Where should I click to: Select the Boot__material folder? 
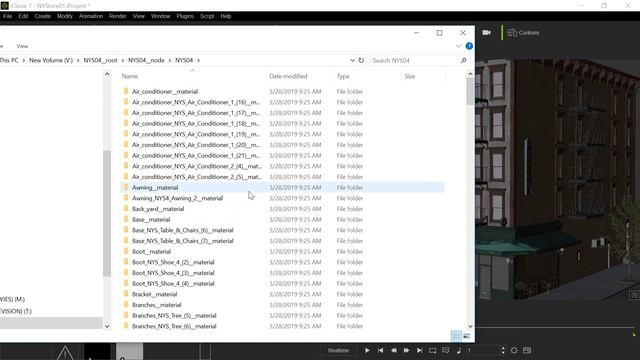151,251
